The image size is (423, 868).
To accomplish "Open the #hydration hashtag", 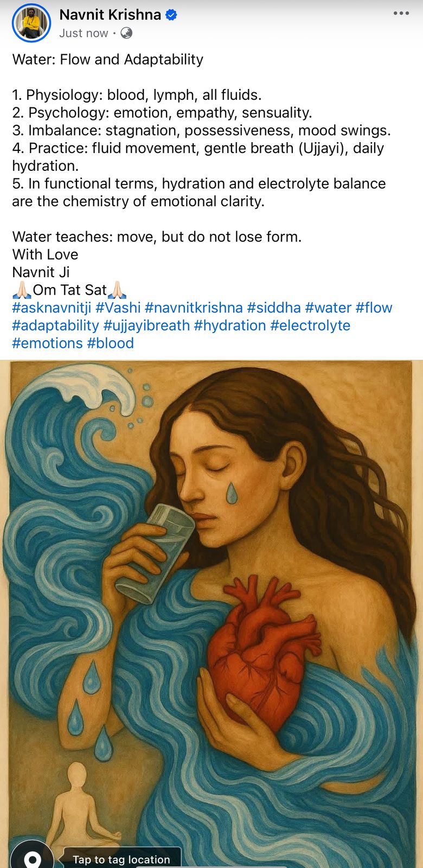I will click(230, 325).
